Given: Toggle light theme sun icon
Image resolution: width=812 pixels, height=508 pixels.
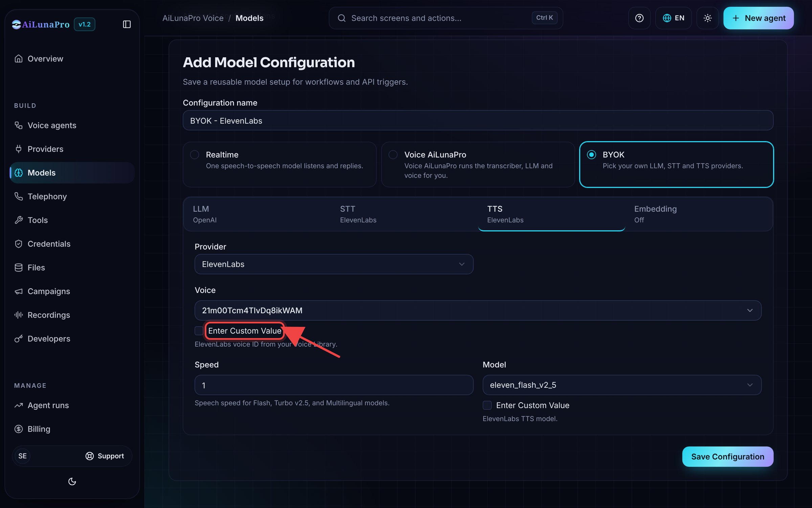Looking at the screenshot, I should pyautogui.click(x=707, y=18).
